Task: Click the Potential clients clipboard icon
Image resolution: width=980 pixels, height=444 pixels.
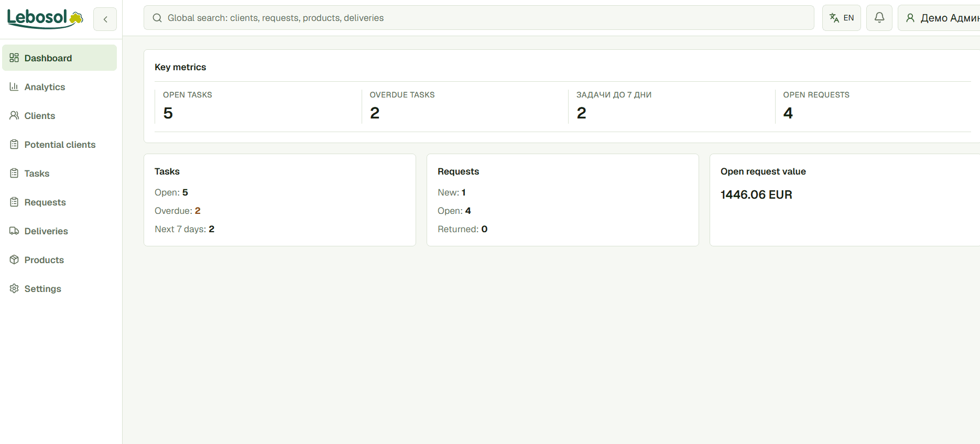Action: (x=14, y=144)
